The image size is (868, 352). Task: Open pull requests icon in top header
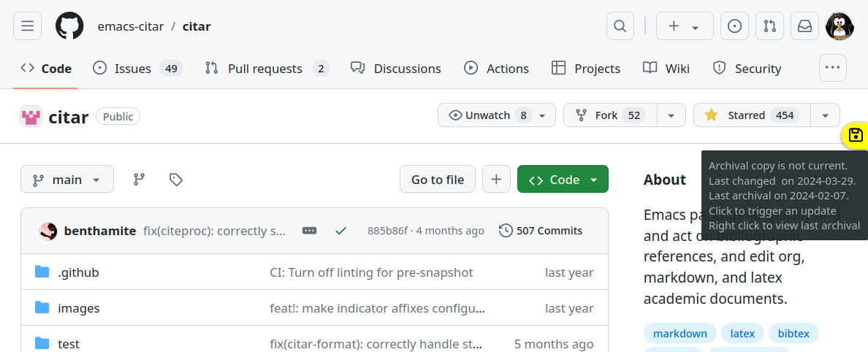click(769, 26)
